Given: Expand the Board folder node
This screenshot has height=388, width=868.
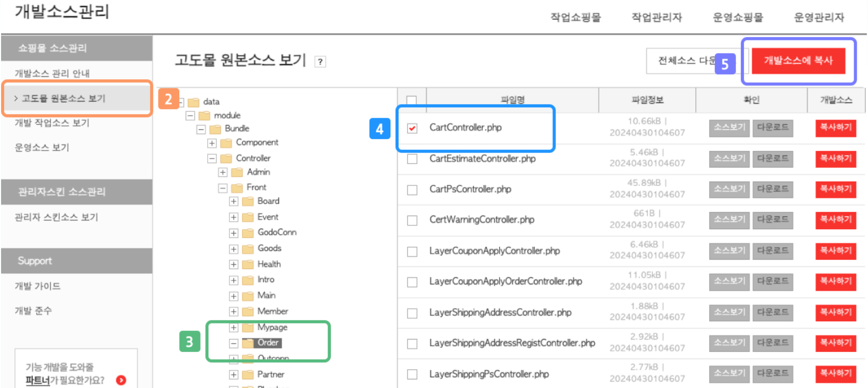Looking at the screenshot, I should pyautogui.click(x=233, y=201).
